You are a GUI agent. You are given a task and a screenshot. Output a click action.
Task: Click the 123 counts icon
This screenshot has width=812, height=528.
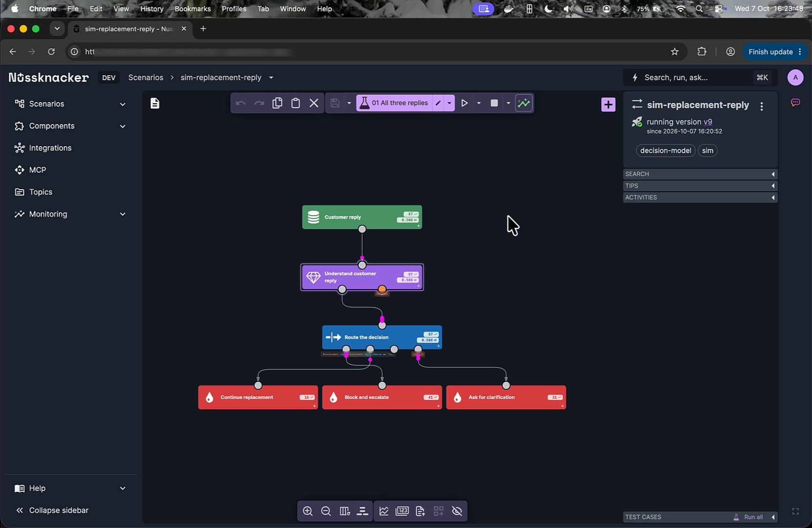(x=402, y=511)
